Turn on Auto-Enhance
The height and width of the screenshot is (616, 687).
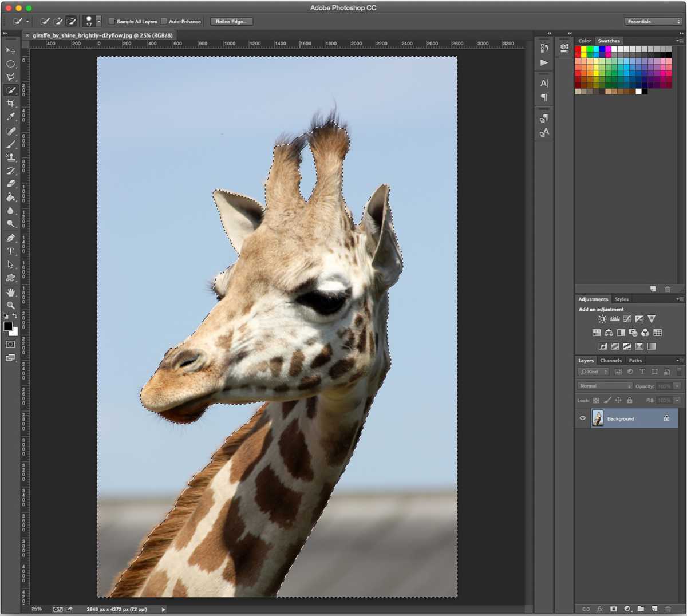164,21
